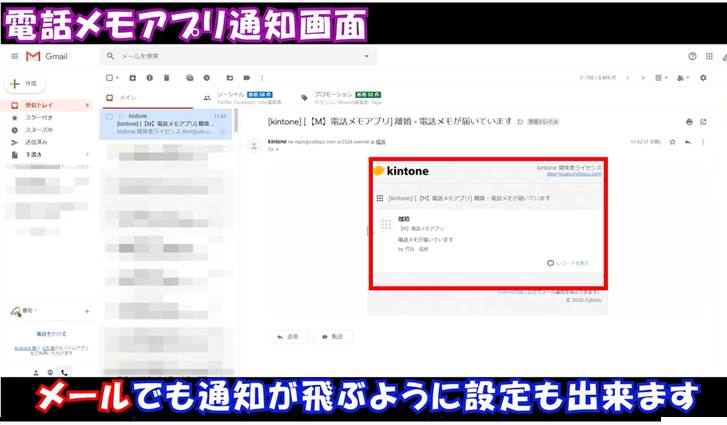Open the hangouts phone calls icon
The width and height of the screenshot is (727, 425).
[64, 373]
